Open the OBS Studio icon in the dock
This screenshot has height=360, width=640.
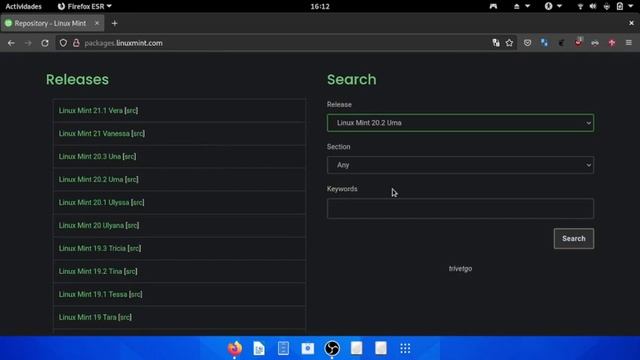click(332, 348)
